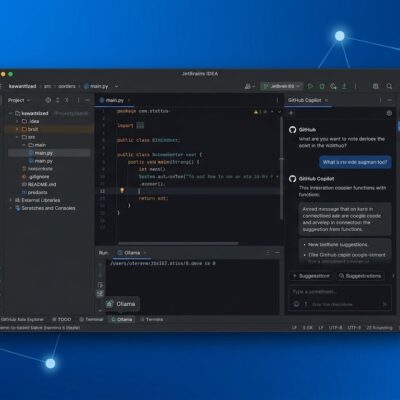This screenshot has width=400, height=400.
Task: Click the console path output in the Run panel
Action: pos(163,263)
